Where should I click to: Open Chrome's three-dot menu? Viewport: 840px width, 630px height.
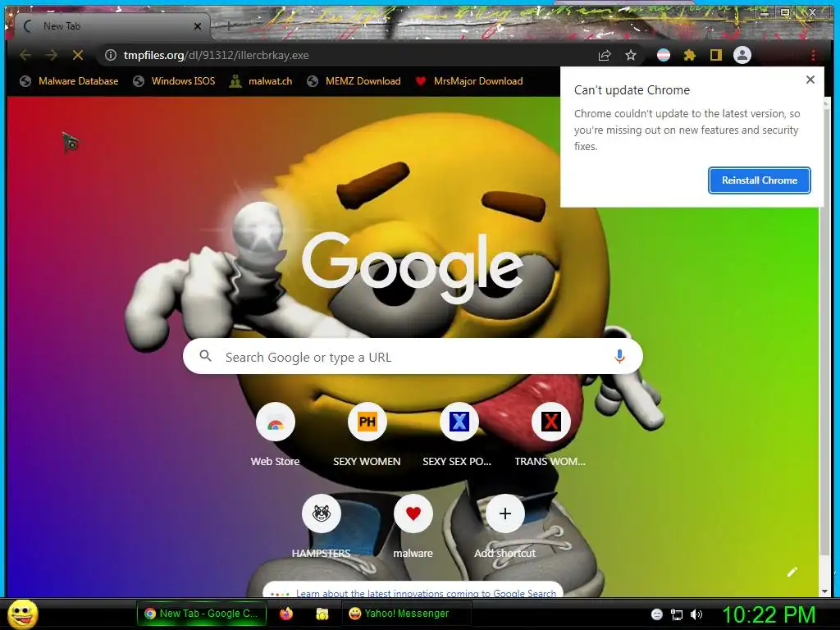click(813, 55)
